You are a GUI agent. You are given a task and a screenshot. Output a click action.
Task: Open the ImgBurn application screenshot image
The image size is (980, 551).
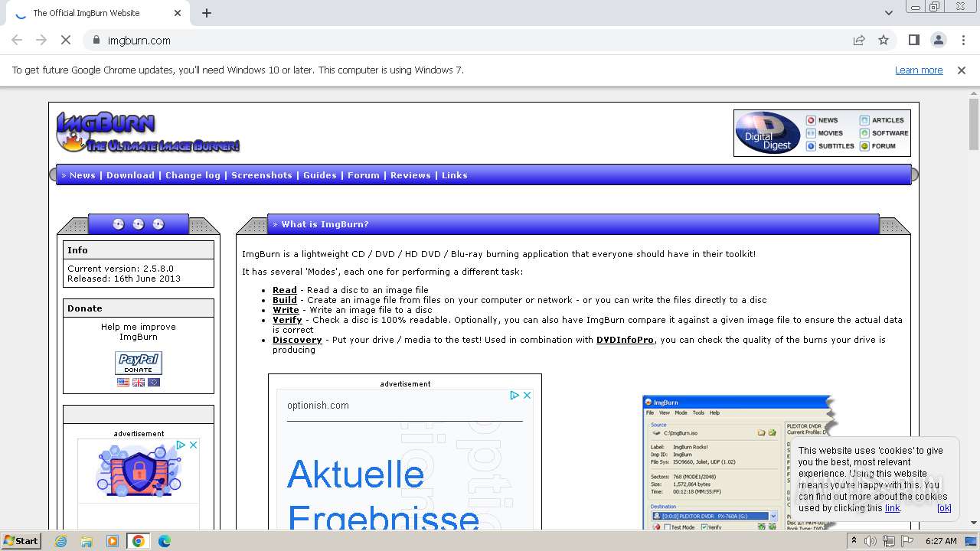pyautogui.click(x=740, y=462)
